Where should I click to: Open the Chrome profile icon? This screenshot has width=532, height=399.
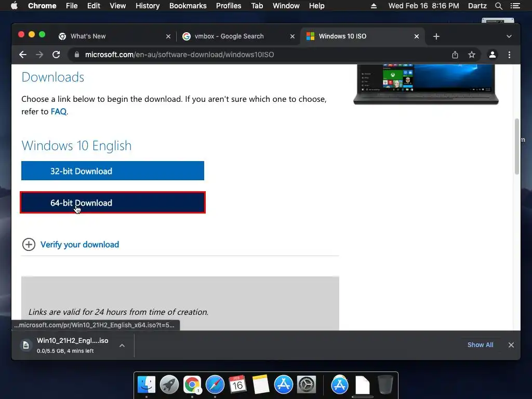493,55
